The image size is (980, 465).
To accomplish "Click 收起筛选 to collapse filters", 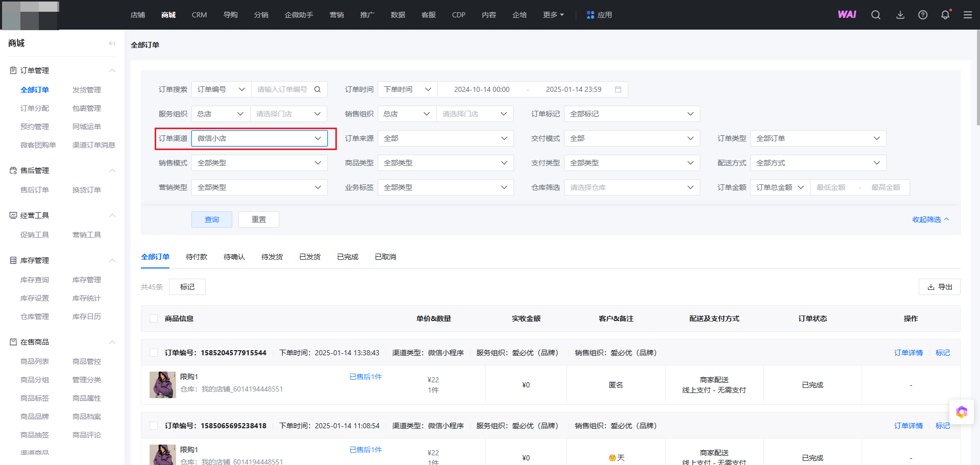I will coord(930,219).
